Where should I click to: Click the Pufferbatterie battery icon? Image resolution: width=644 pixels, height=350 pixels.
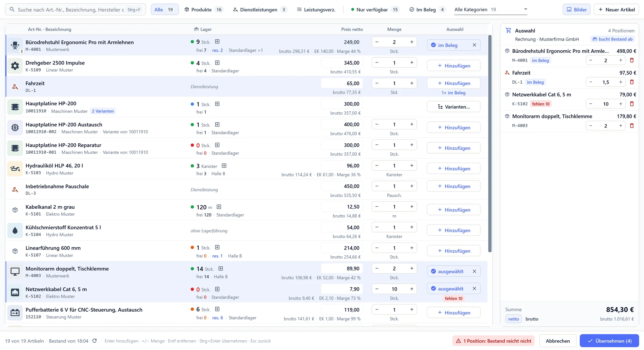tap(15, 313)
